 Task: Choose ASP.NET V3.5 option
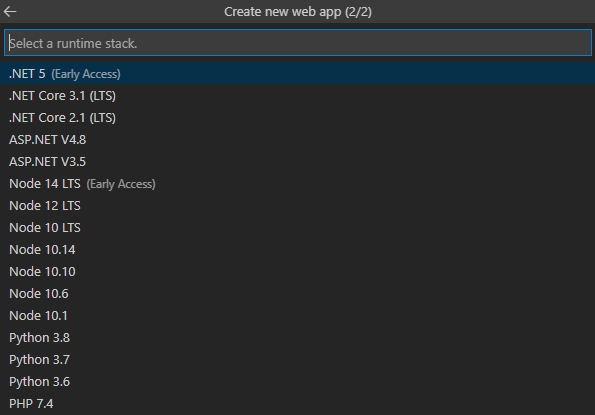(x=298, y=162)
